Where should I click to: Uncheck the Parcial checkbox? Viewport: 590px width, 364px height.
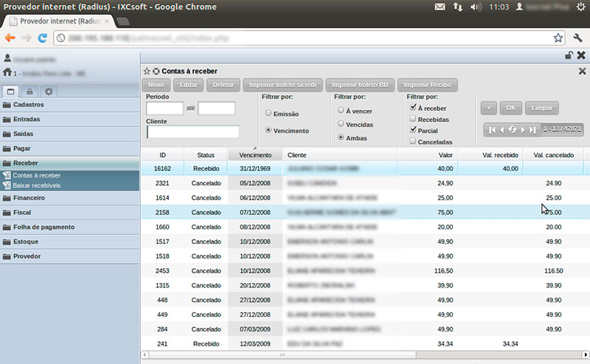click(413, 130)
